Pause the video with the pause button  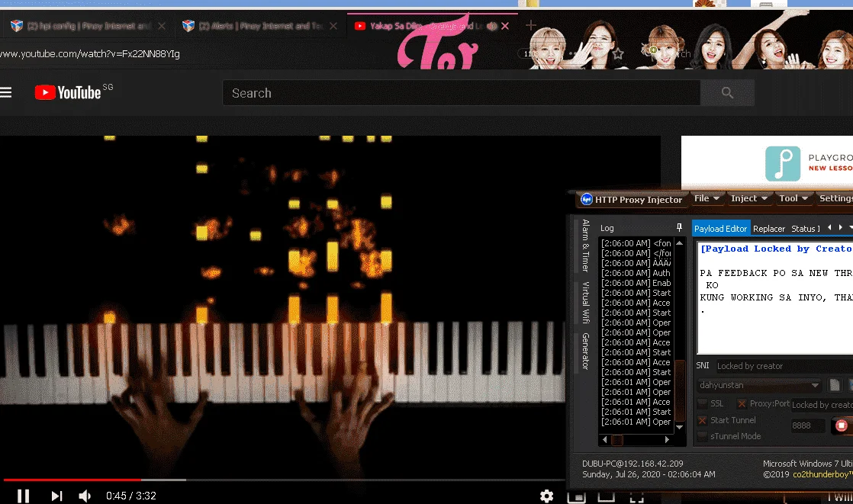click(23, 496)
